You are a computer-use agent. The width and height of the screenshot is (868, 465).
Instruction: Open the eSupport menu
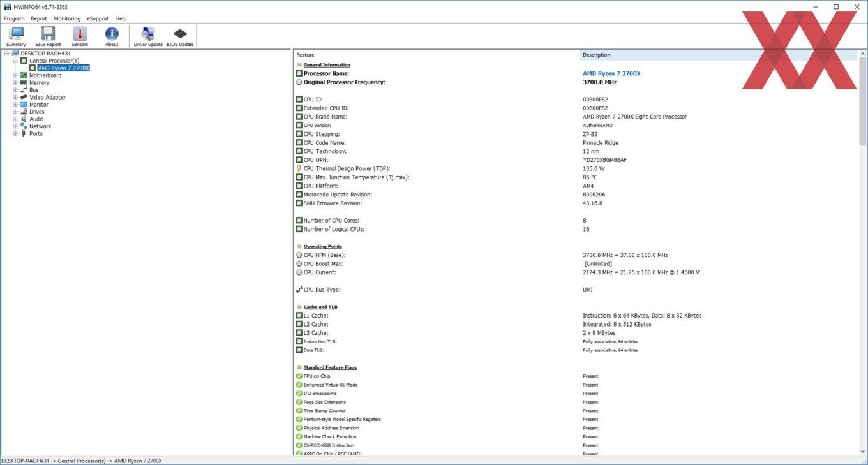[98, 18]
